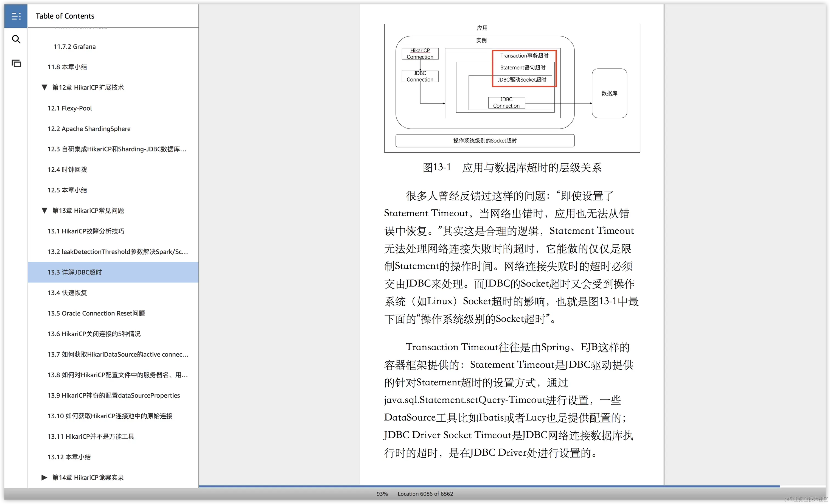Open 13.11 HikariCP并不是万能工具
Viewport: 830px width, 504px height.
(x=91, y=436)
